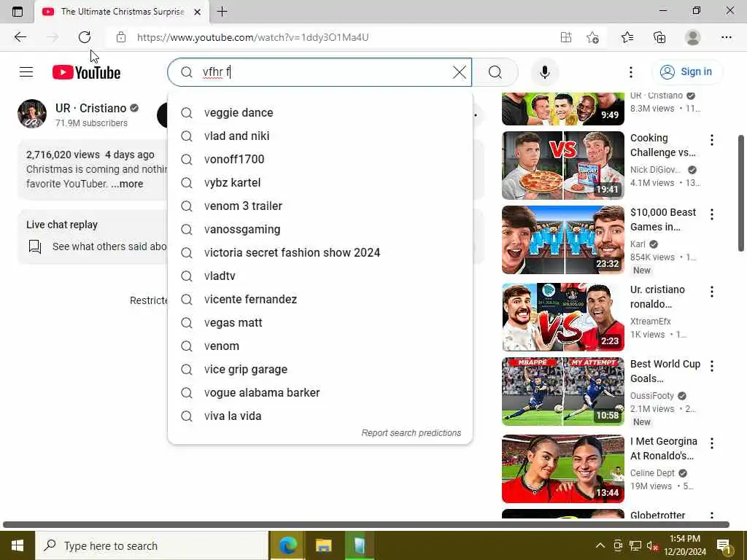Viewport: 747px width, 560px height.
Task: Select the 'viva la vida' suggestion
Action: point(320,416)
